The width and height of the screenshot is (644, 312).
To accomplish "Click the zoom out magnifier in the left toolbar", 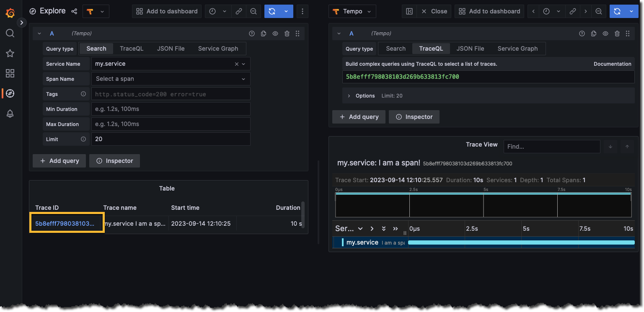I will point(253,11).
